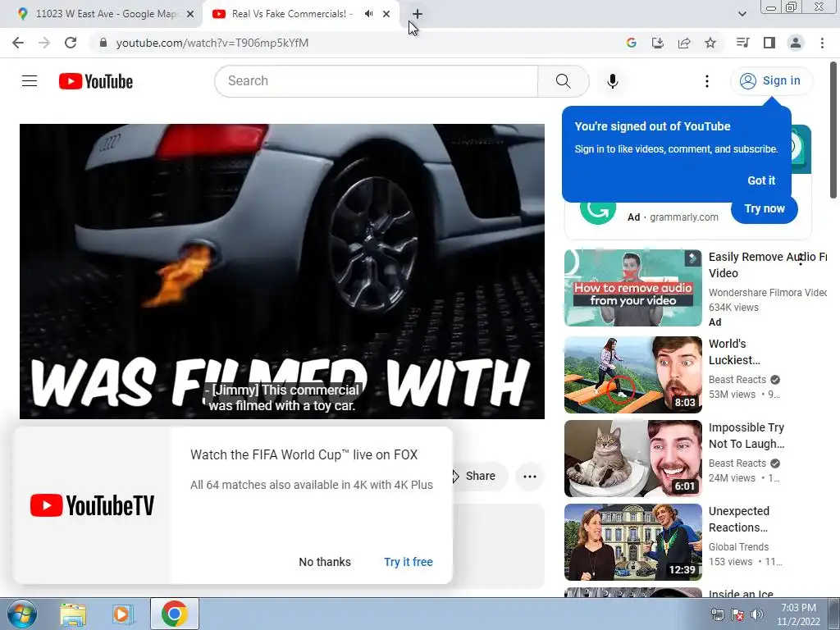Open the YouTube hamburger guide menu
Viewport: 840px width, 630px height.
[x=30, y=81]
